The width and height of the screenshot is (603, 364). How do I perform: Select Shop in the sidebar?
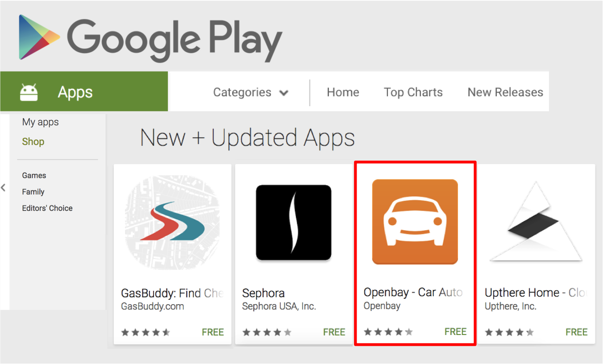tap(33, 142)
